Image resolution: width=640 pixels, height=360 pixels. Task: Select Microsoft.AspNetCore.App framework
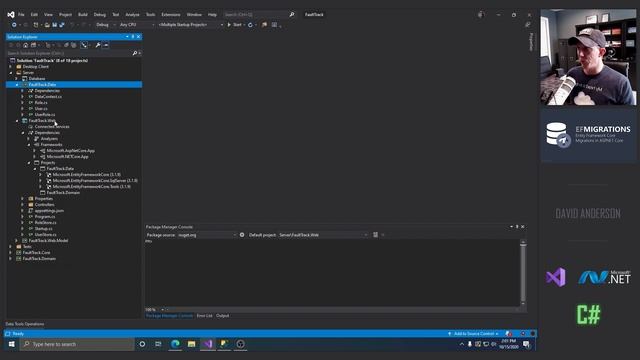[70, 151]
